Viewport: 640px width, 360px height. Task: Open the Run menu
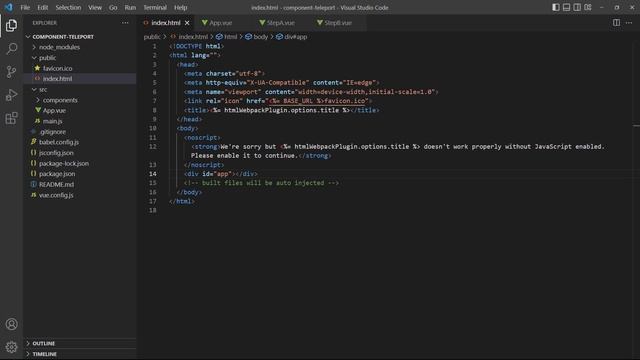click(130, 7)
